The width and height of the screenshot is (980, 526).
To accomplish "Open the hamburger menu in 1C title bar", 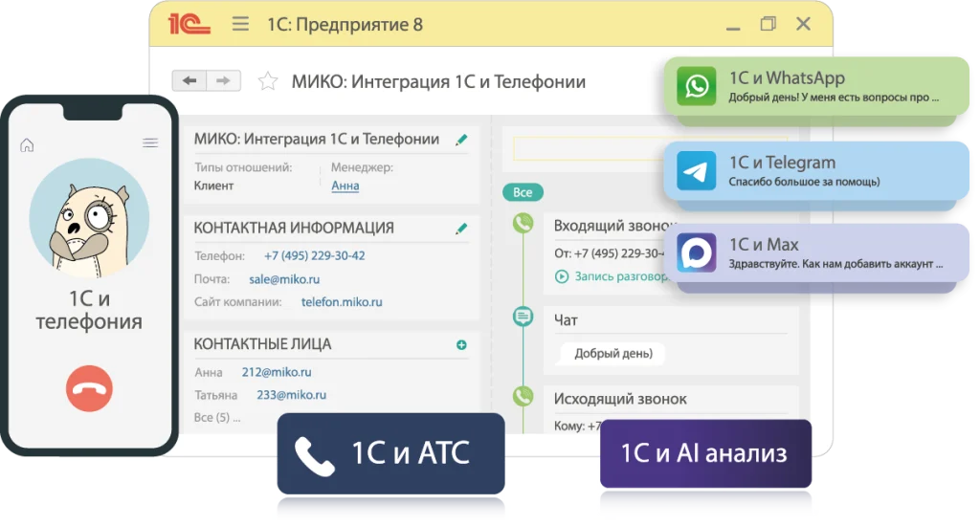I will pyautogui.click(x=240, y=24).
